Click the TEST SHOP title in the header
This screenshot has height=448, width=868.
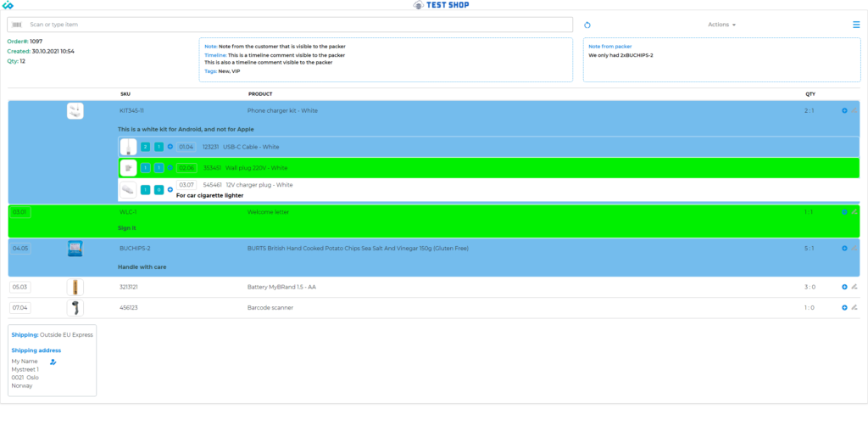pos(443,5)
